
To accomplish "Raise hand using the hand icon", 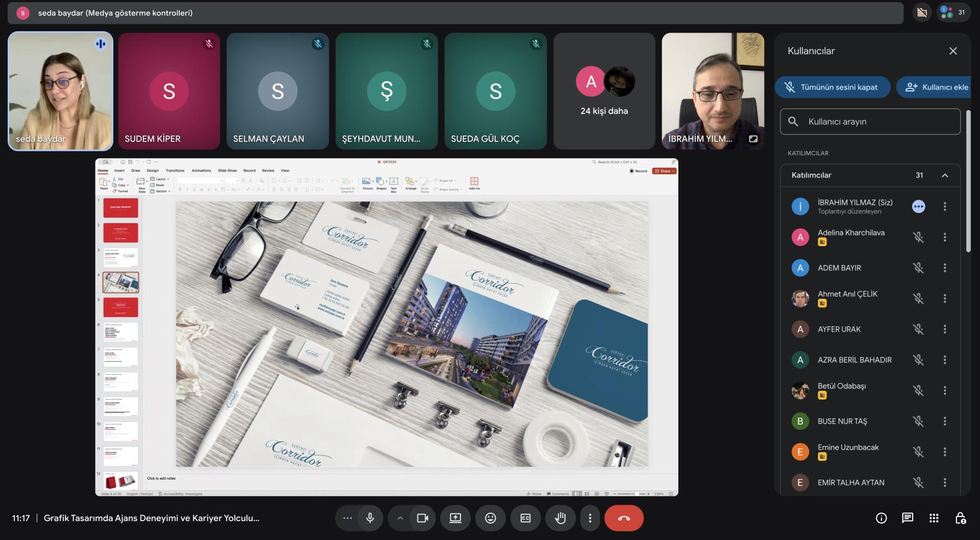I will pyautogui.click(x=560, y=518).
